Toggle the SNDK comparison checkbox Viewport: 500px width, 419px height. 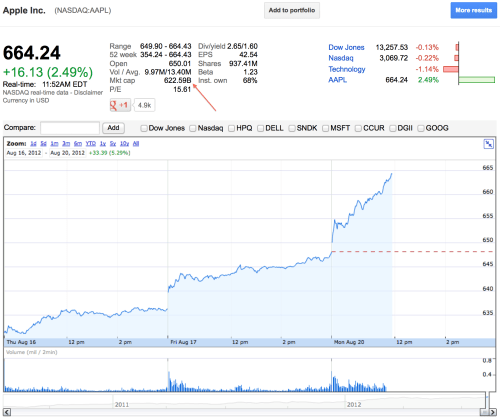tap(292, 128)
